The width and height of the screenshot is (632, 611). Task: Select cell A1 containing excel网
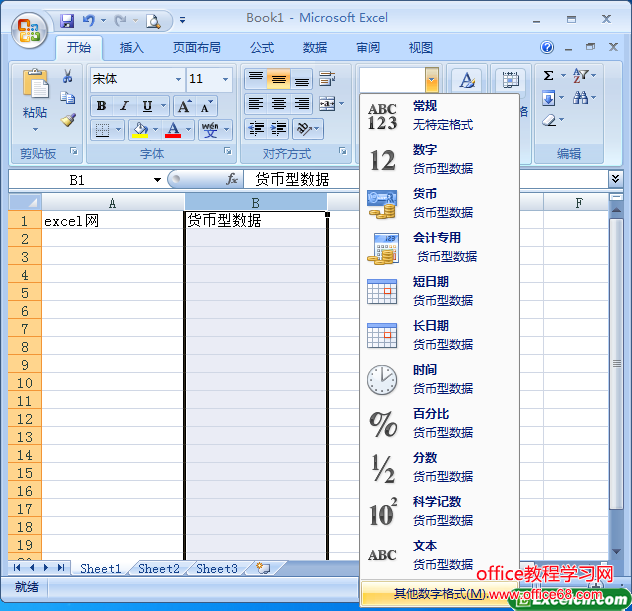pyautogui.click(x=112, y=220)
